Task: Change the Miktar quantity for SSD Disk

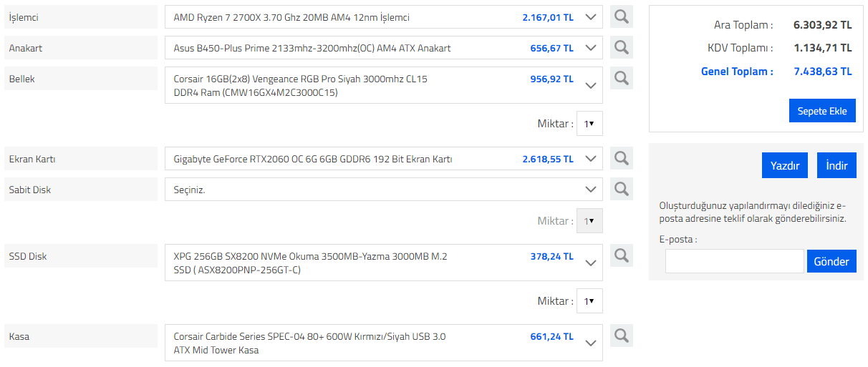Action: coord(589,301)
